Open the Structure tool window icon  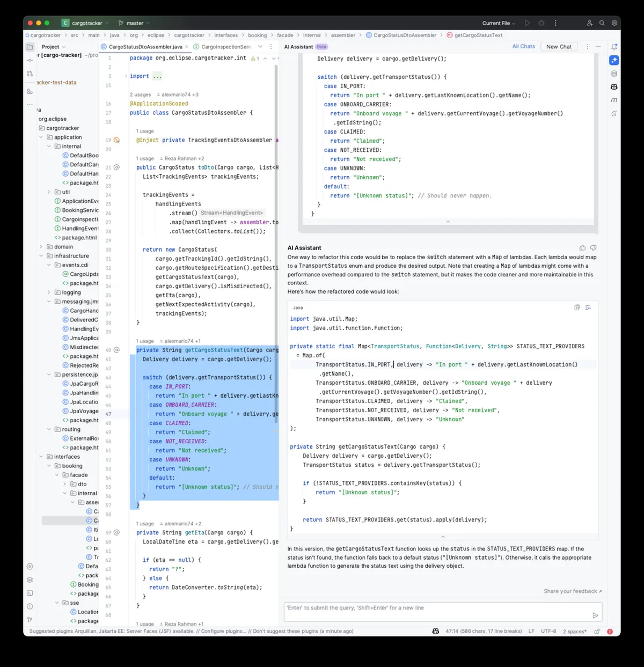pos(30,91)
